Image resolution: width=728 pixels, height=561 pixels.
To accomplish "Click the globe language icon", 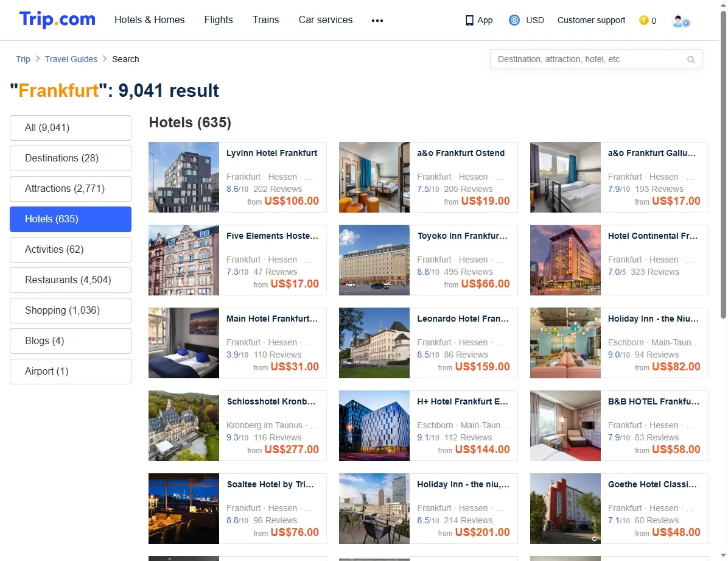I will [x=514, y=21].
